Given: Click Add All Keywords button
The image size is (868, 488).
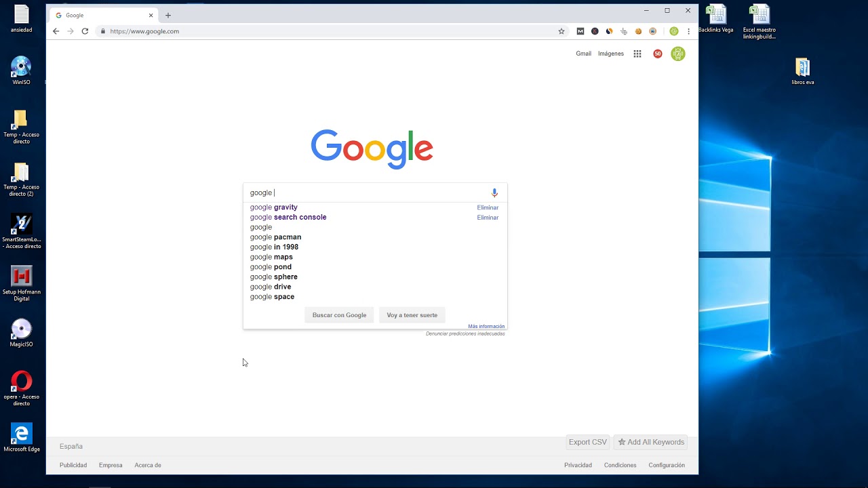Looking at the screenshot, I should click(x=651, y=442).
